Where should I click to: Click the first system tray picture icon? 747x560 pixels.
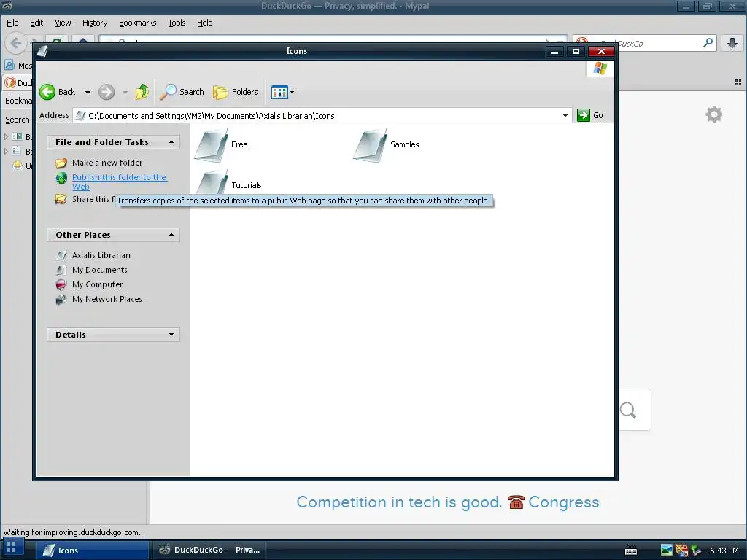(x=667, y=551)
